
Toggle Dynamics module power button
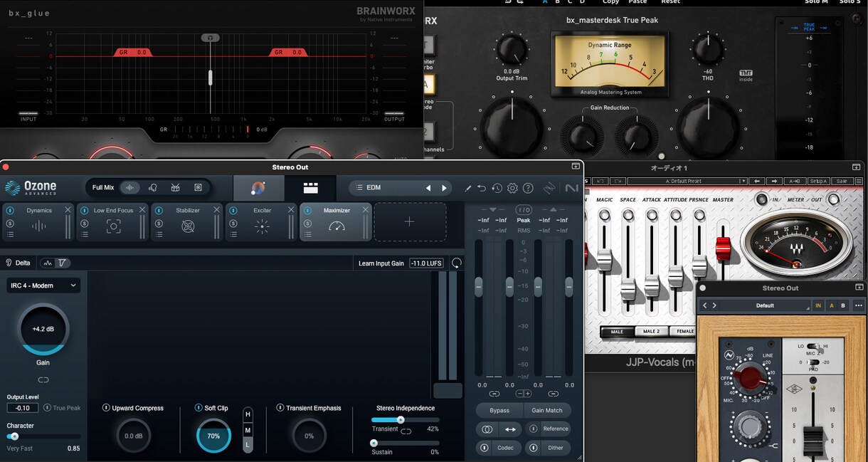[11, 211]
